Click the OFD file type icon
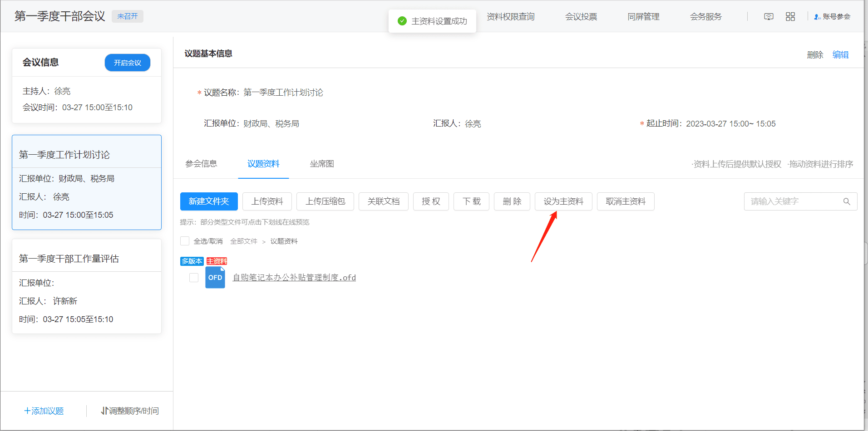868x431 pixels. pos(215,277)
